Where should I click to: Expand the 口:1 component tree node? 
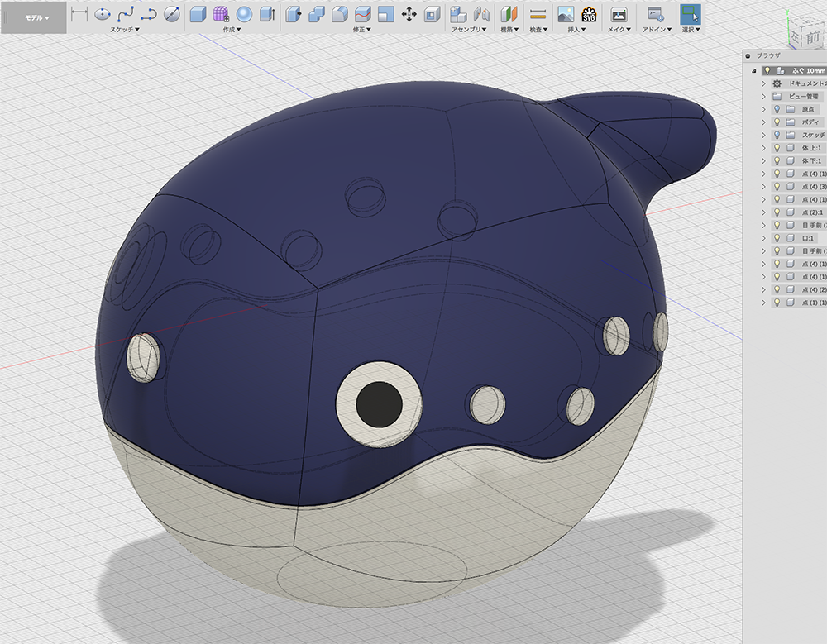click(x=764, y=238)
